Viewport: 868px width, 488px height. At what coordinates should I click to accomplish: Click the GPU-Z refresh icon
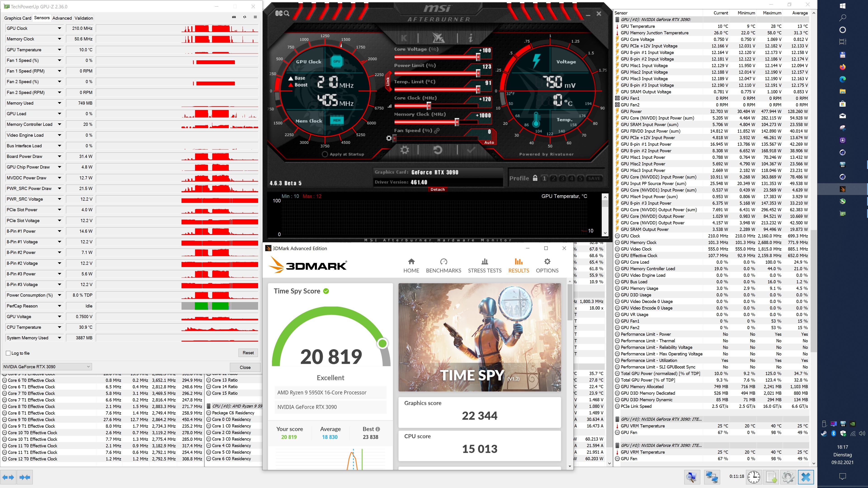pos(245,17)
